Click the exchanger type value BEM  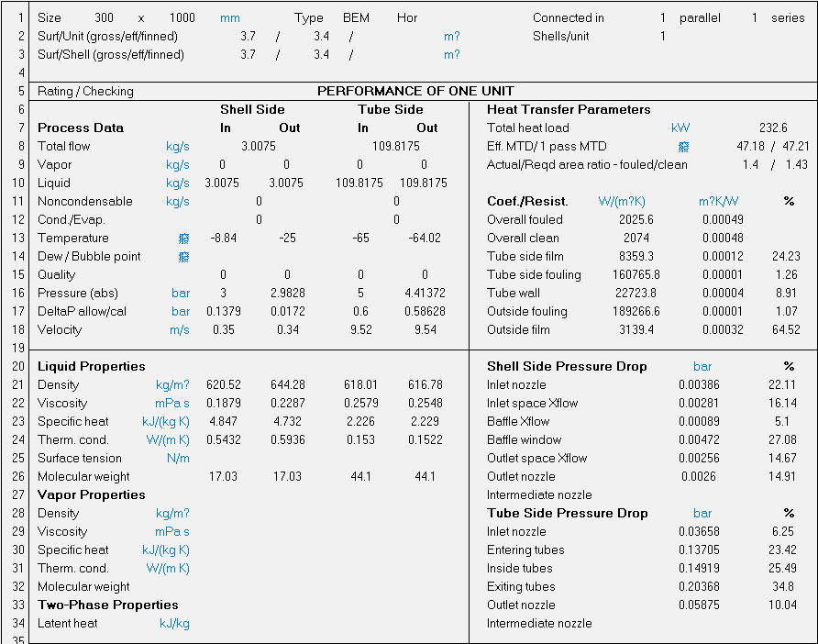356,17
